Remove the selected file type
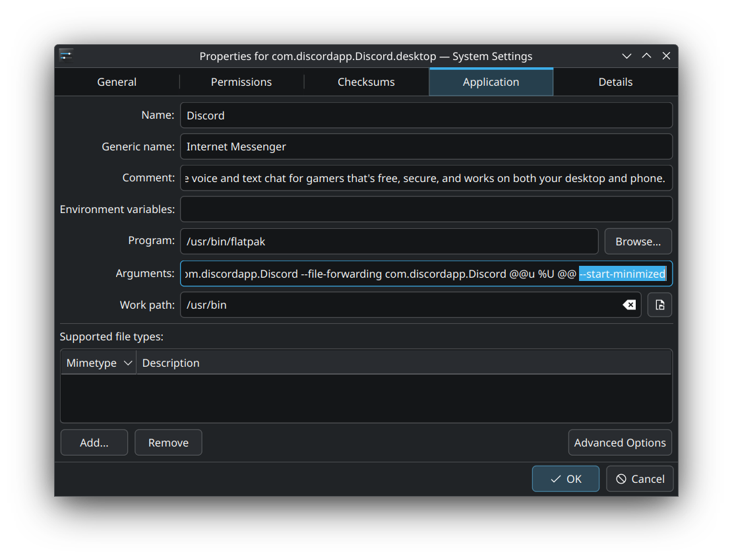The width and height of the screenshot is (732, 560). click(168, 443)
